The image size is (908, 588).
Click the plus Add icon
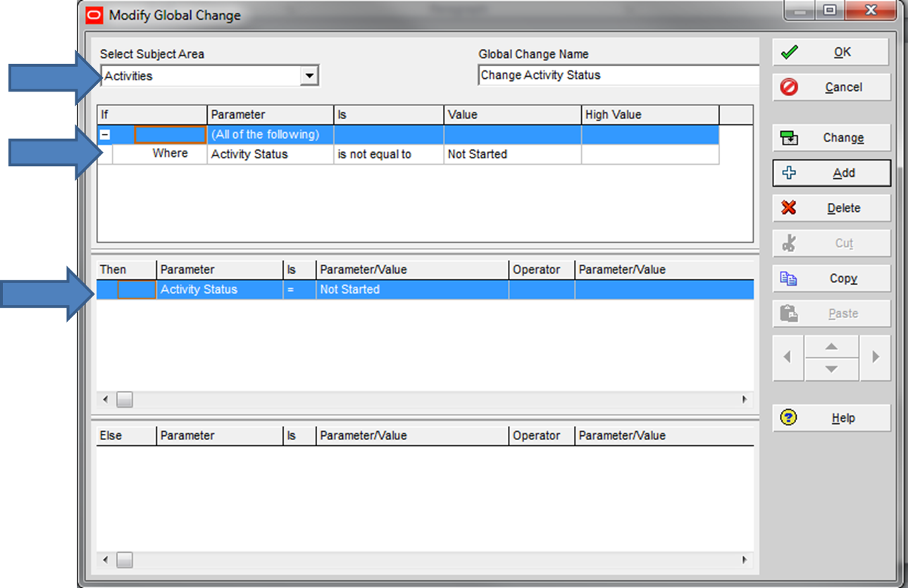(790, 173)
